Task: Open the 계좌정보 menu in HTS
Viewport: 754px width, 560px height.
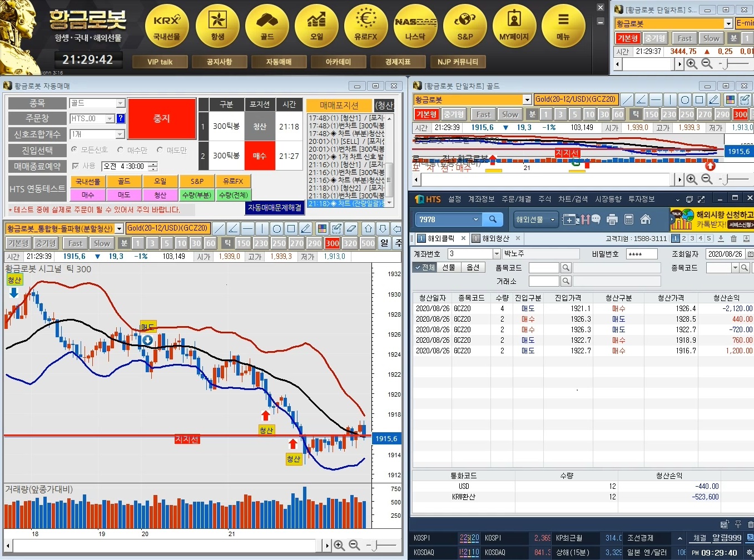Action: click(x=482, y=199)
